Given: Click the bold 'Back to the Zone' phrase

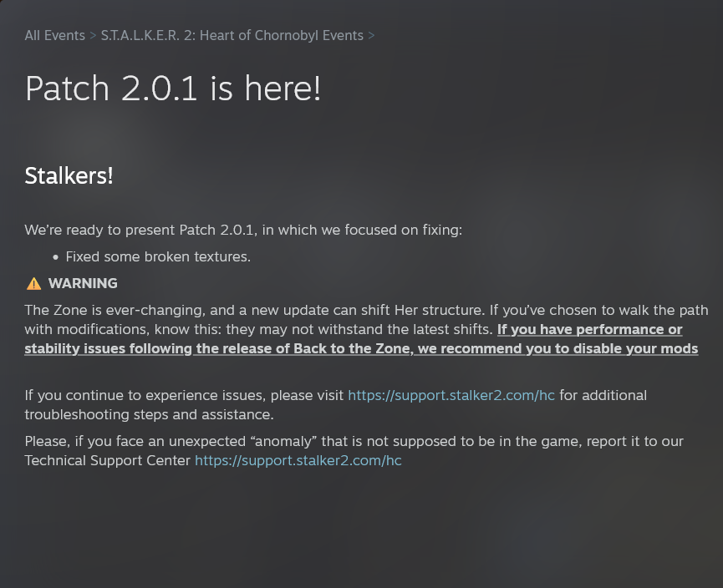Looking at the screenshot, I should pyautogui.click(x=352, y=349).
